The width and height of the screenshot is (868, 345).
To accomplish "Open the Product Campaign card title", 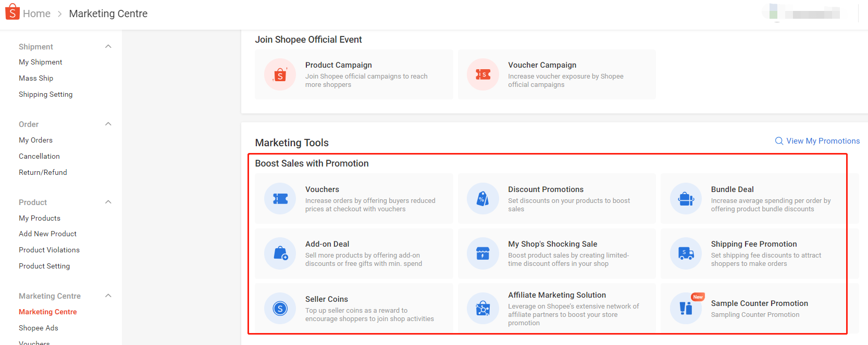I will point(339,65).
